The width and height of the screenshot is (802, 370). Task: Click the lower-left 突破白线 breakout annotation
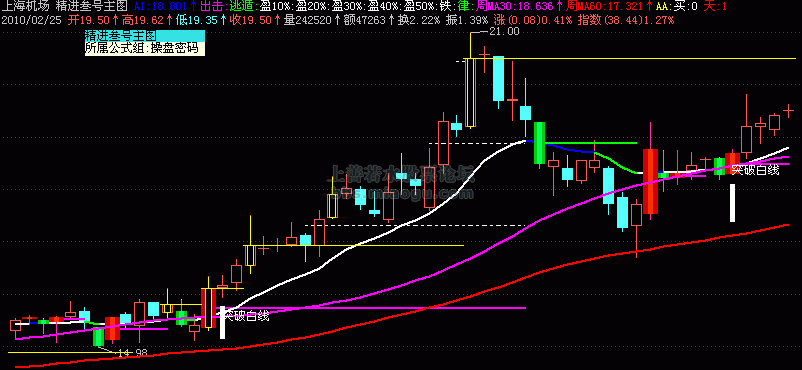[x=247, y=316]
